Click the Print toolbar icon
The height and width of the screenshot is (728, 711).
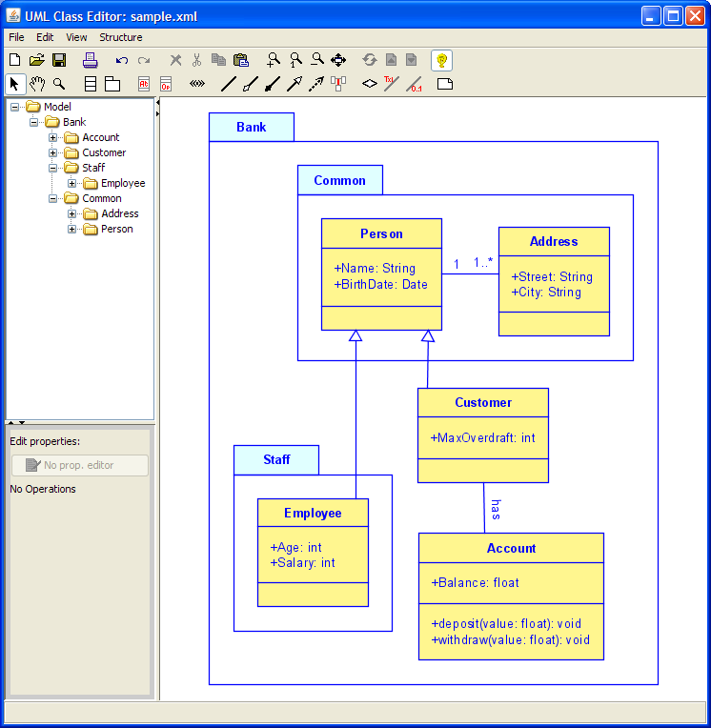pos(90,60)
